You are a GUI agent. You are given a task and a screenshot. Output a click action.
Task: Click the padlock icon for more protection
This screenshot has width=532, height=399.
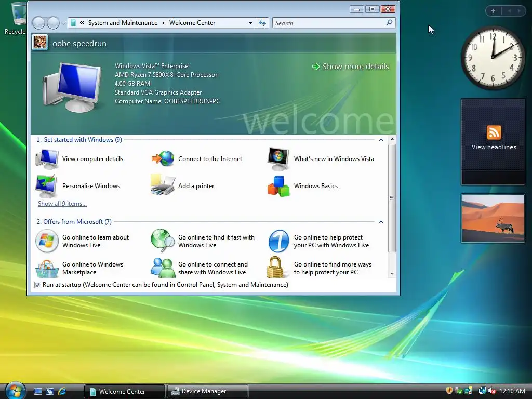pos(275,267)
